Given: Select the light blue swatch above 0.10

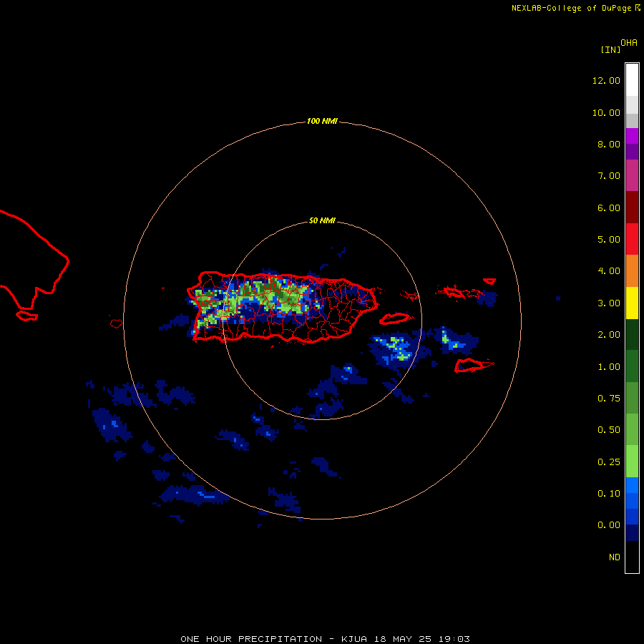Looking at the screenshot, I should (x=632, y=485).
